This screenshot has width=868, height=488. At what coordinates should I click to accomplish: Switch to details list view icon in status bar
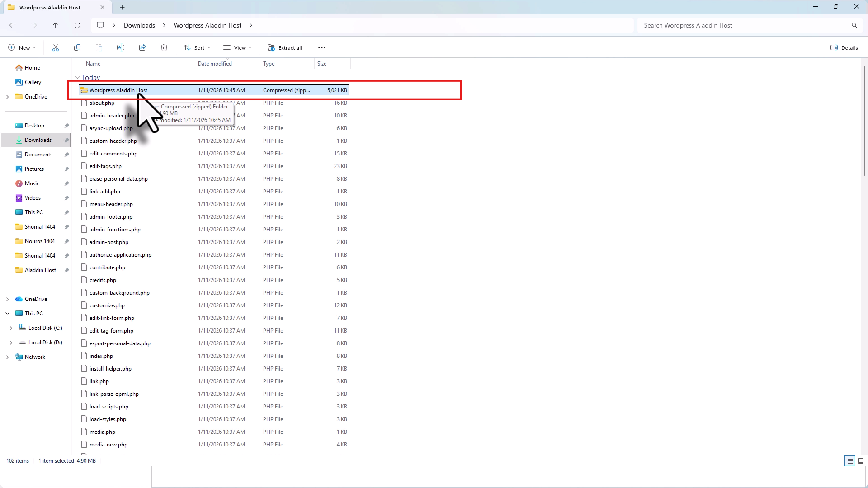pyautogui.click(x=850, y=461)
